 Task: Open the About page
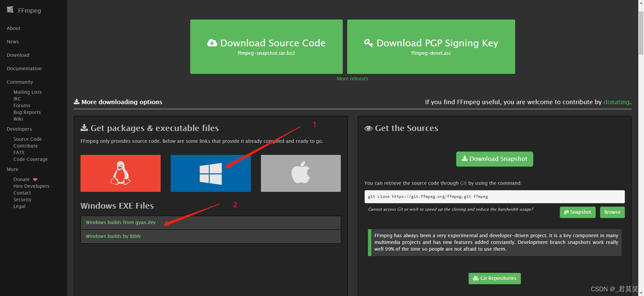point(14,28)
